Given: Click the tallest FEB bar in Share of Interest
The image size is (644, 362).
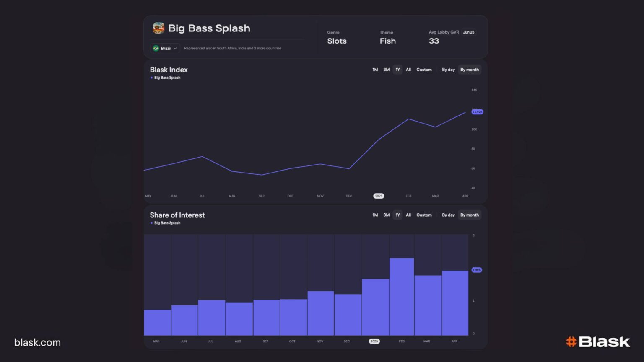Looking at the screenshot, I should coord(402,297).
